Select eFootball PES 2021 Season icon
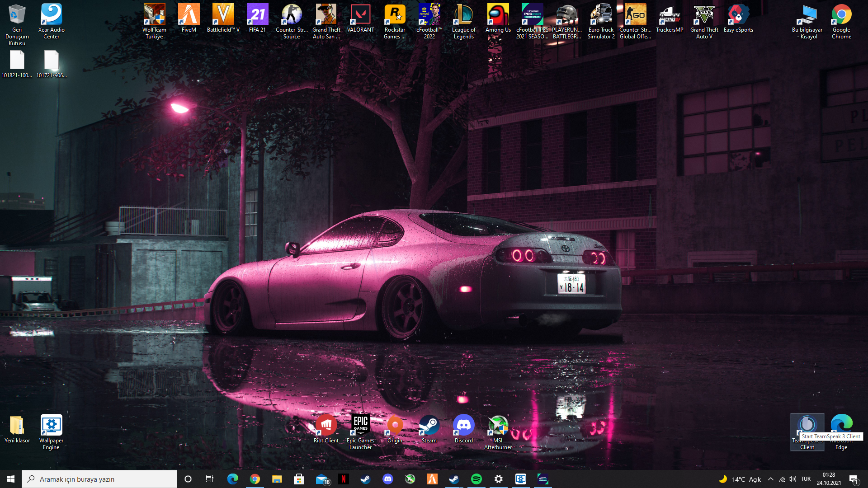The height and width of the screenshot is (488, 868). 532,21
